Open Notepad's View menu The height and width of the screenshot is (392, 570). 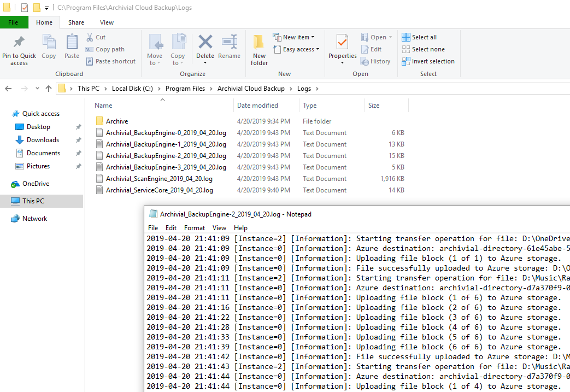(x=219, y=227)
